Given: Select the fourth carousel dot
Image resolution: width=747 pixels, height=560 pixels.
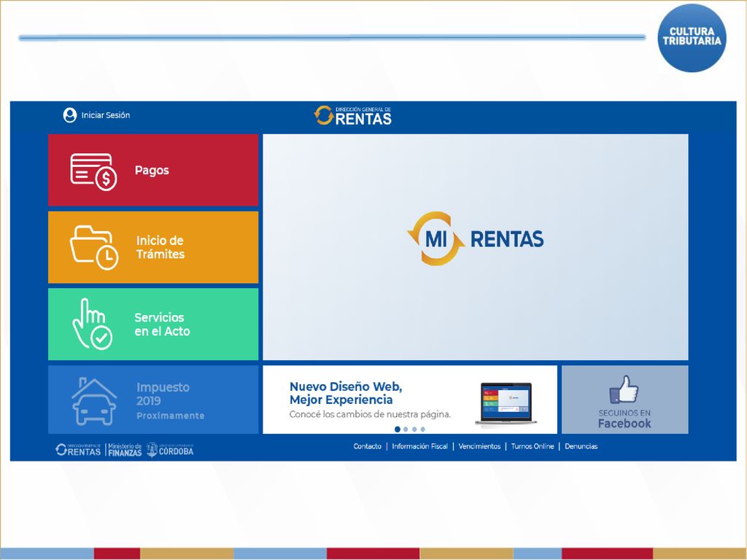Looking at the screenshot, I should click(422, 429).
